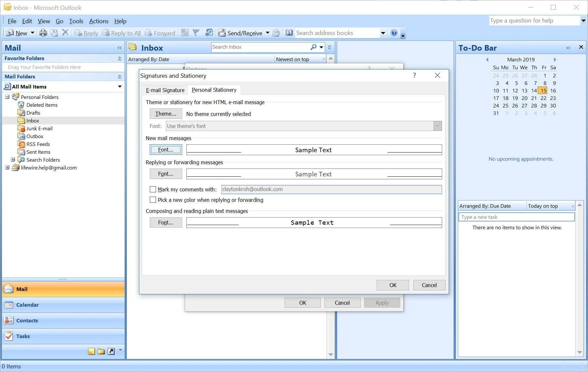588x372 pixels.
Task: Open the View menu
Action: point(44,21)
